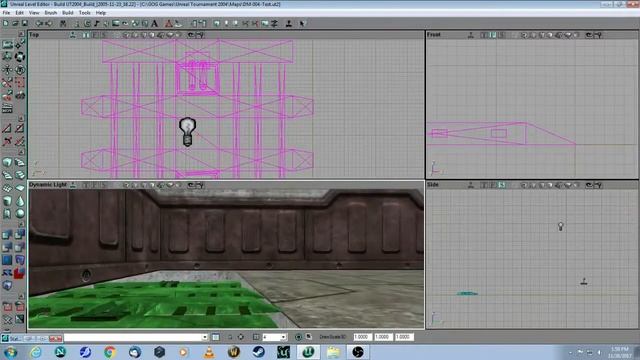This screenshot has height=360, width=640.
Task: Open the Matinee clapboard tool
Action: pos(7,108)
